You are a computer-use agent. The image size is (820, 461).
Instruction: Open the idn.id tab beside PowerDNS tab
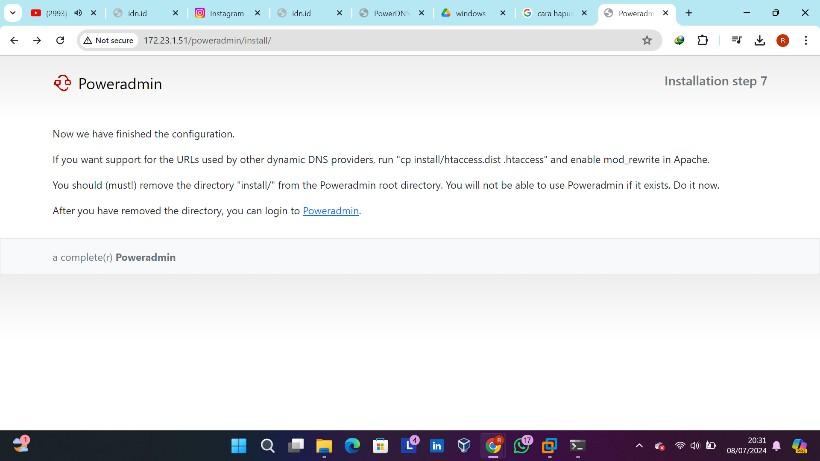[301, 13]
